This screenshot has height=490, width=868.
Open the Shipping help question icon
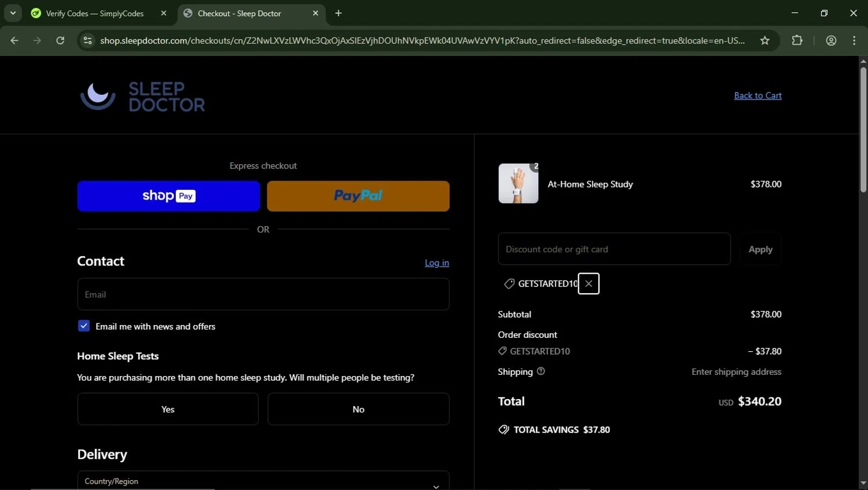point(541,371)
